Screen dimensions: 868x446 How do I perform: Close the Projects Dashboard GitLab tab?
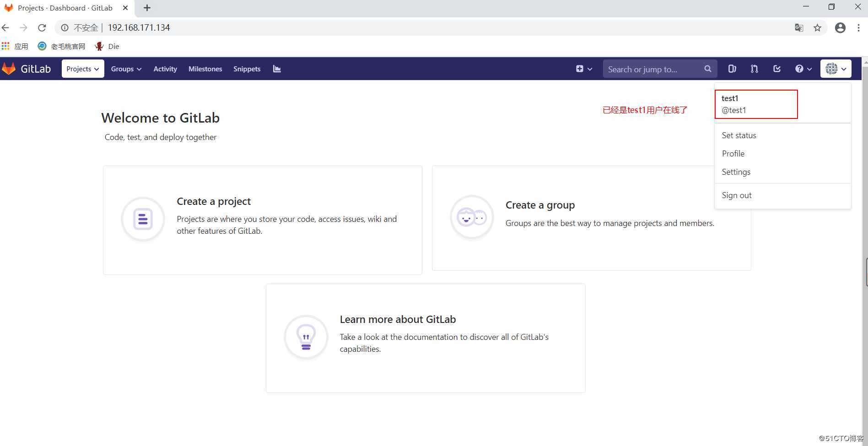125,8
